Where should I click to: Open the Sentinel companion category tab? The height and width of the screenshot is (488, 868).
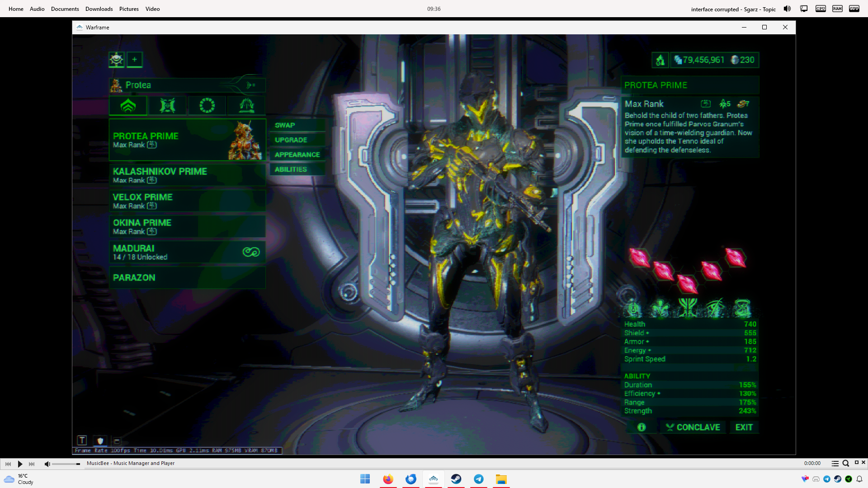point(167,105)
